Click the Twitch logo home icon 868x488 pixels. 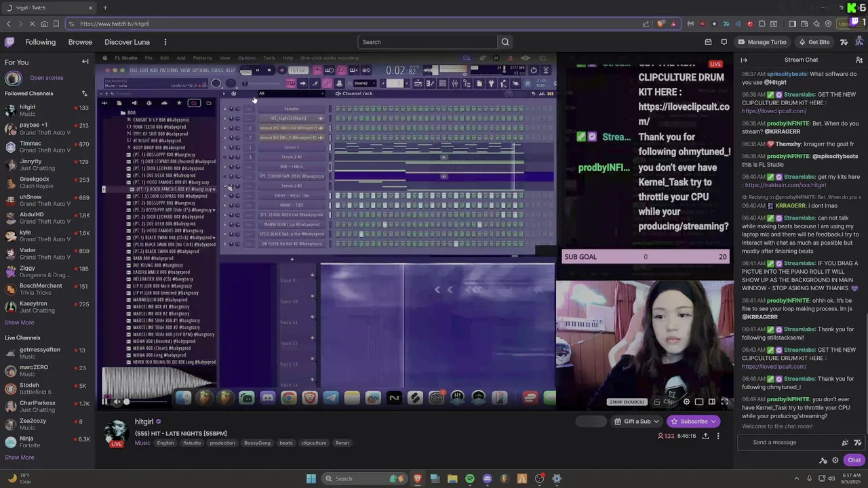pos(9,42)
